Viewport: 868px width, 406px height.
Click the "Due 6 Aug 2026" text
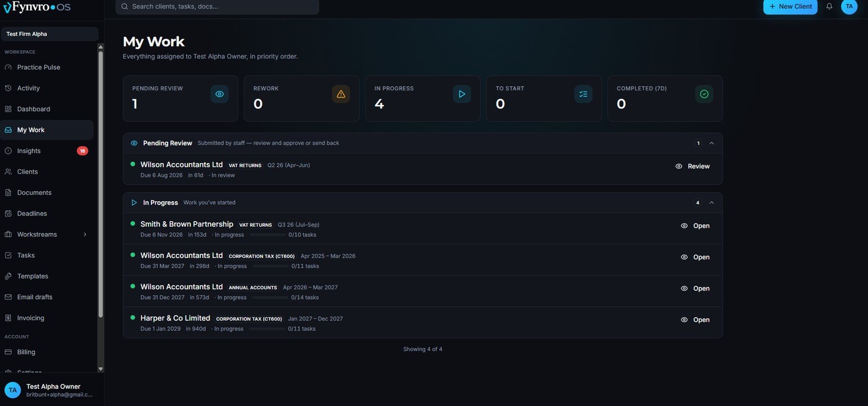coord(162,175)
